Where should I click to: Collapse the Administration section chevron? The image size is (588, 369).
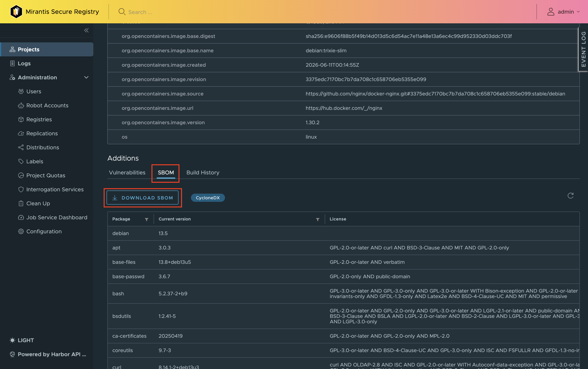pos(86,77)
